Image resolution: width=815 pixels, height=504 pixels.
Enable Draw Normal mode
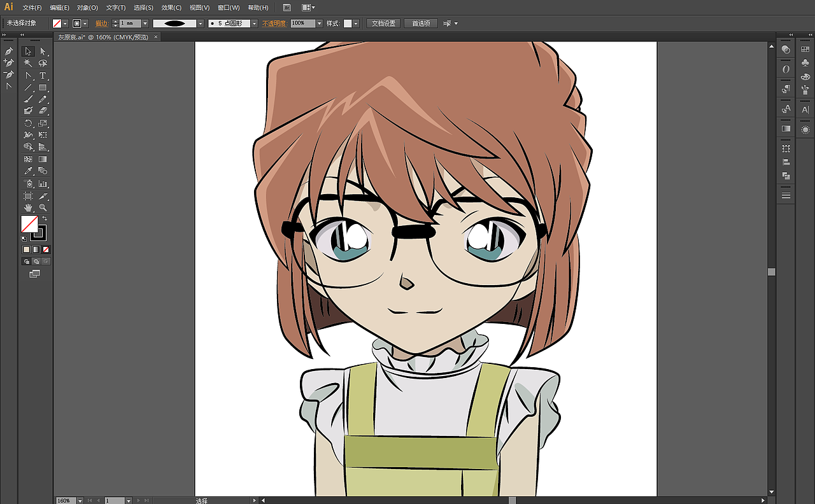[x=27, y=261]
